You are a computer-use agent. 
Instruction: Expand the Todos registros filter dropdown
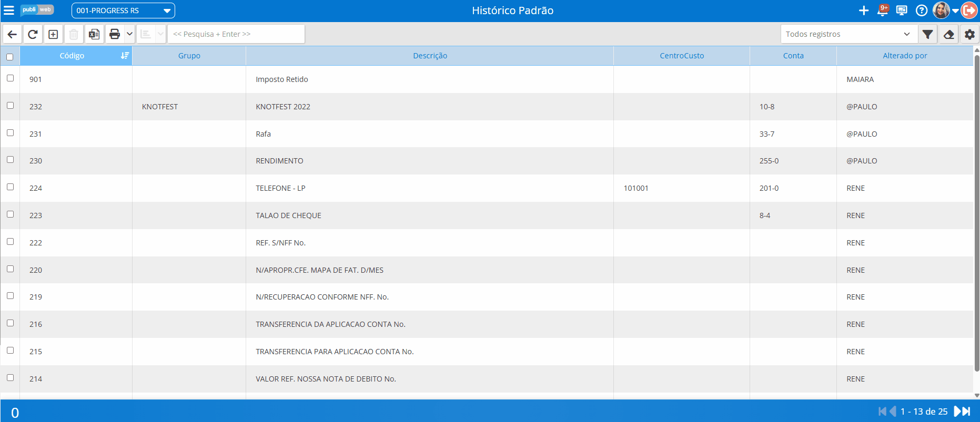tap(848, 34)
